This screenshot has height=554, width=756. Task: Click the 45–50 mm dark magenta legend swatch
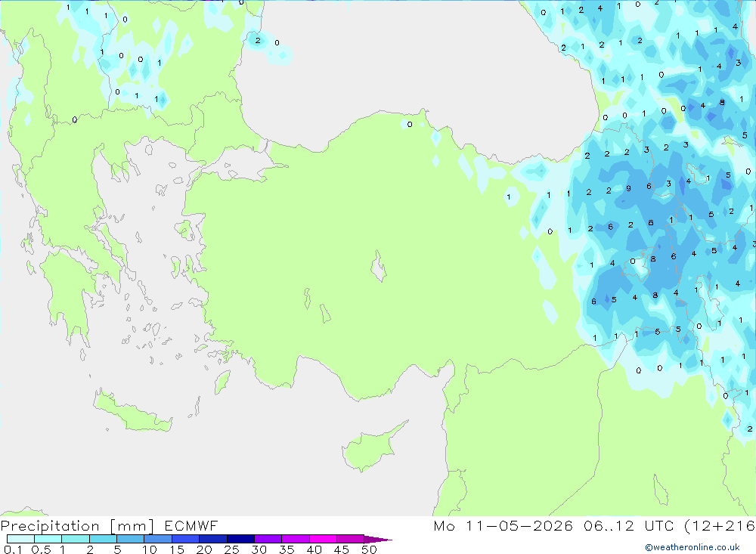351,539
